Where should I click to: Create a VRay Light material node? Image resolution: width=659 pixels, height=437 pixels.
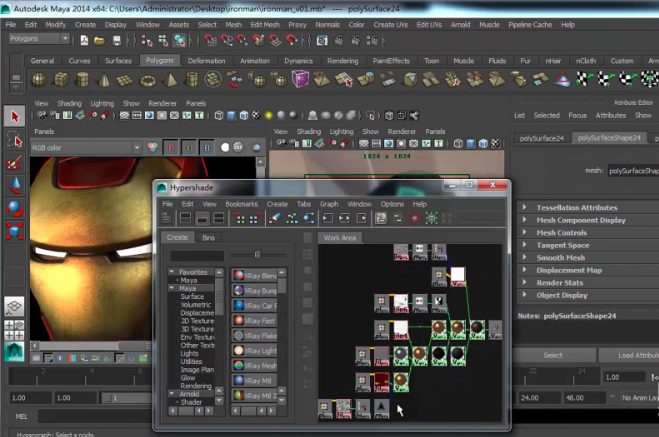tap(254, 350)
